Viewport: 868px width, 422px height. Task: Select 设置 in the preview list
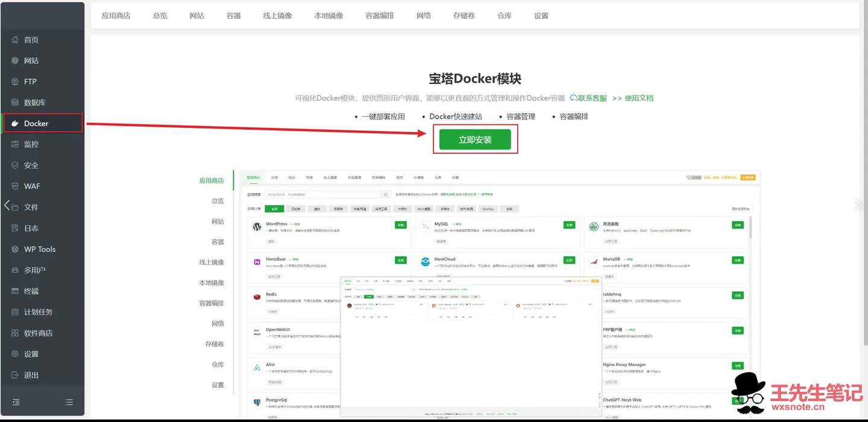pyautogui.click(x=218, y=385)
